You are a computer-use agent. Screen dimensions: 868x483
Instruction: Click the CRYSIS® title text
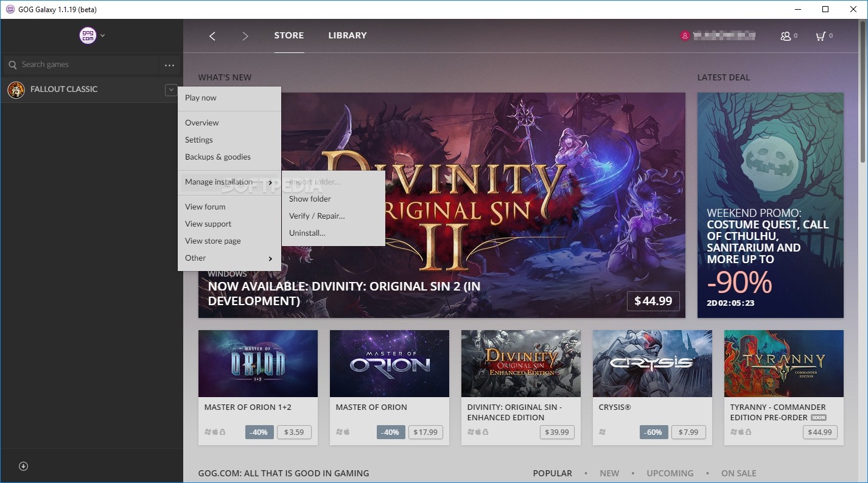(x=615, y=407)
